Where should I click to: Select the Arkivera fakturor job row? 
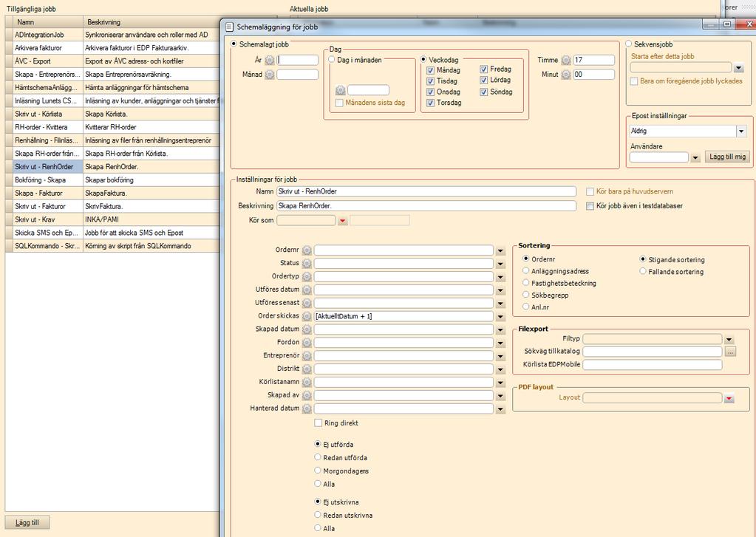pos(112,48)
